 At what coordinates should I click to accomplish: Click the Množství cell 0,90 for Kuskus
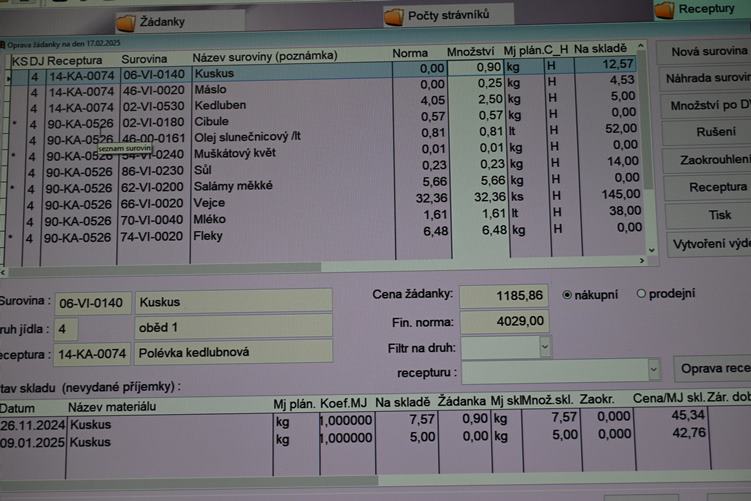476,68
